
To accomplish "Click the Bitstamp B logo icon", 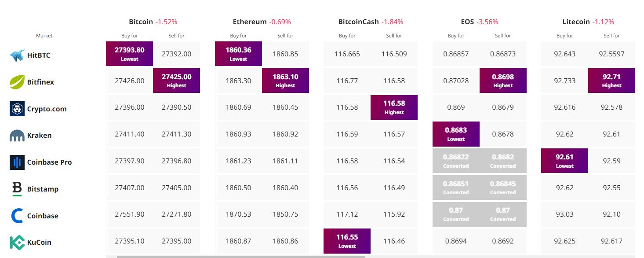I will click(17, 189).
